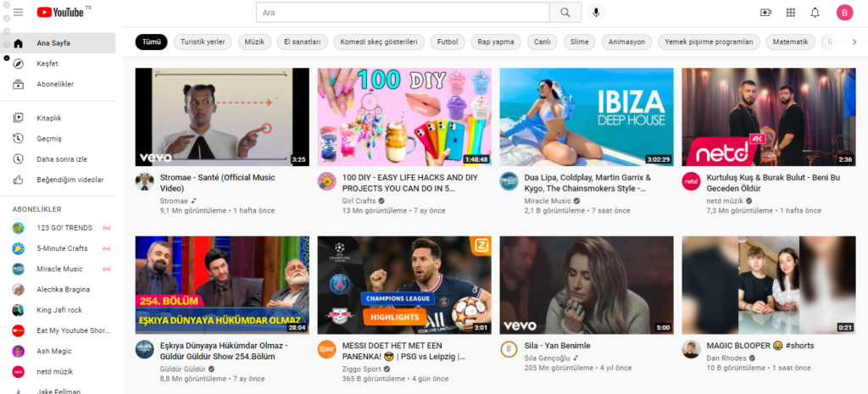Select the Canlı filter chip
Screen dimensions: 868x394
[x=542, y=42]
